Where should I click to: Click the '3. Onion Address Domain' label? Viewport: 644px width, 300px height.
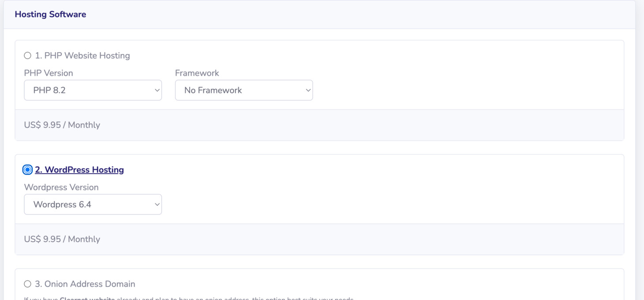[85, 284]
